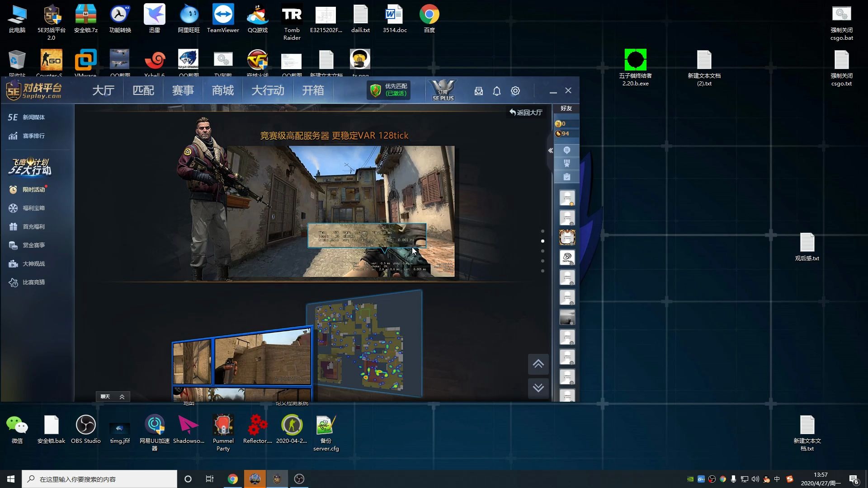Collapse friends panel with double chevron

tap(550, 150)
